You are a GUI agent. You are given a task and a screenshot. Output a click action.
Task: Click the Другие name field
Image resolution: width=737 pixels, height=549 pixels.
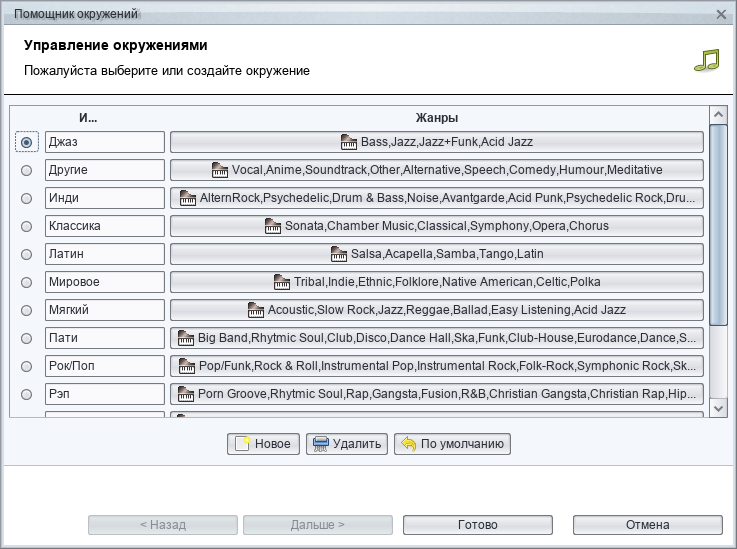tap(105, 170)
